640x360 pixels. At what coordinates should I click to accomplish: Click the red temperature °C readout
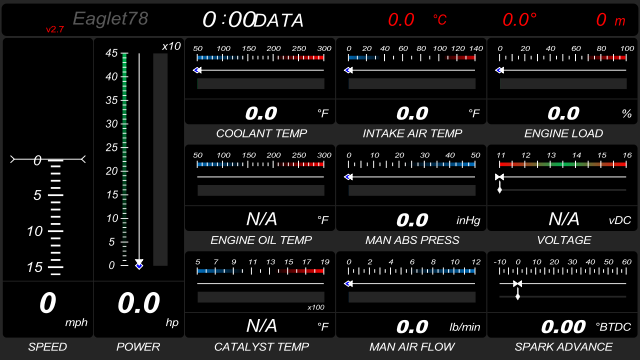pyautogui.click(x=417, y=20)
